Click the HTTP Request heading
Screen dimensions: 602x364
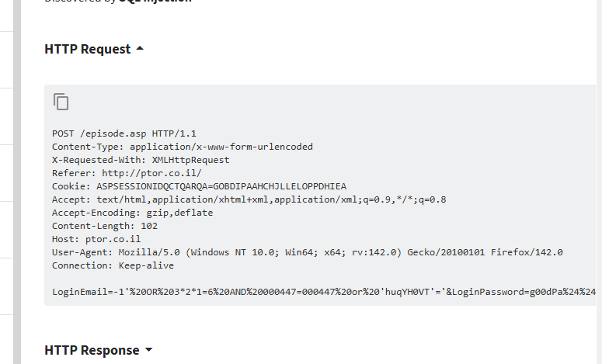88,49
